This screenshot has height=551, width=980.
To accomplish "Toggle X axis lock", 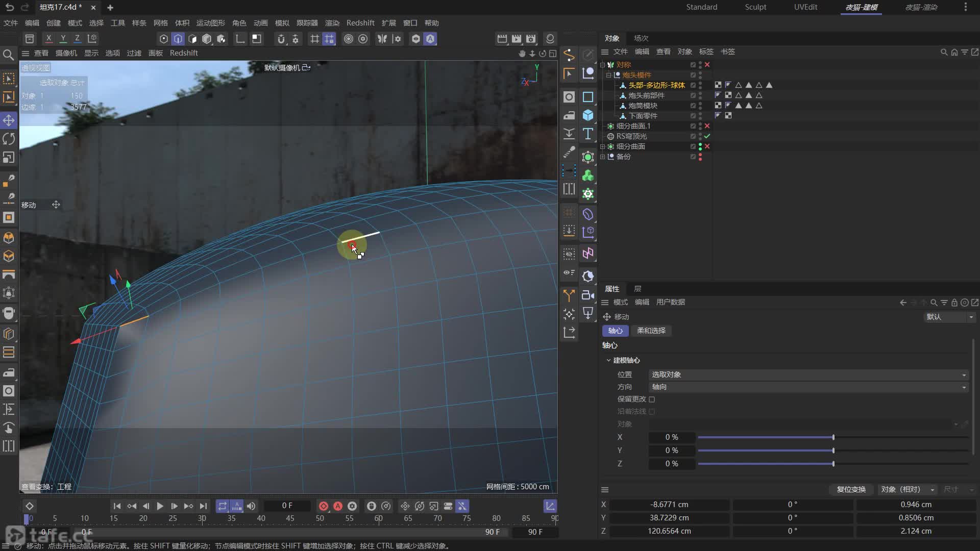I will 48,38.
